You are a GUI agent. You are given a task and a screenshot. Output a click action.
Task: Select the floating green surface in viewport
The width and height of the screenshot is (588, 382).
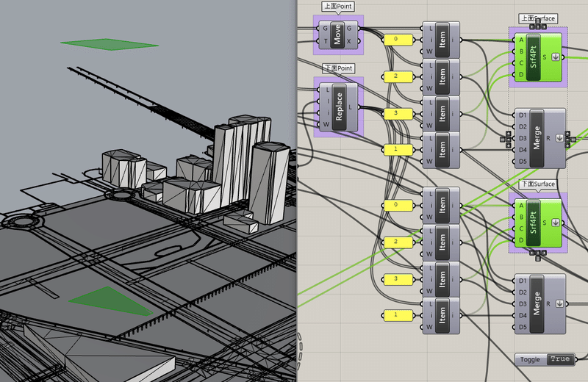[x=110, y=44]
